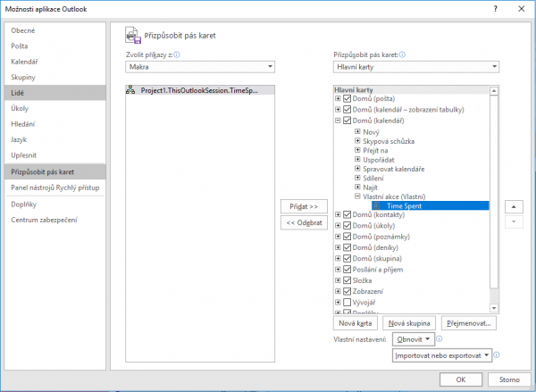Viewport: 536px width, 392px height.
Task: Collapse the Vlastní akce (Vlastní) group
Action: pyautogui.click(x=357, y=196)
